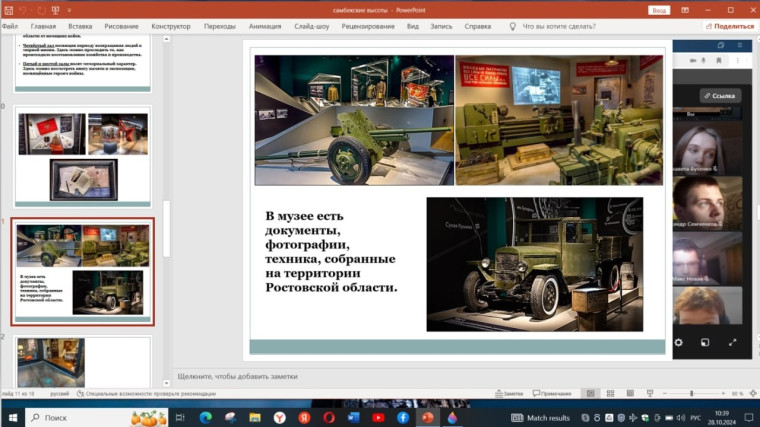Open the Запись tab
760x427 pixels.
pyautogui.click(x=441, y=26)
